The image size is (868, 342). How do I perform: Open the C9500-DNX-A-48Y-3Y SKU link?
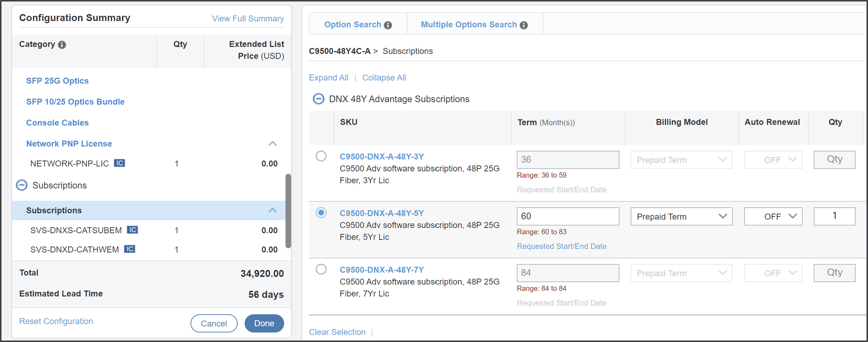click(382, 157)
